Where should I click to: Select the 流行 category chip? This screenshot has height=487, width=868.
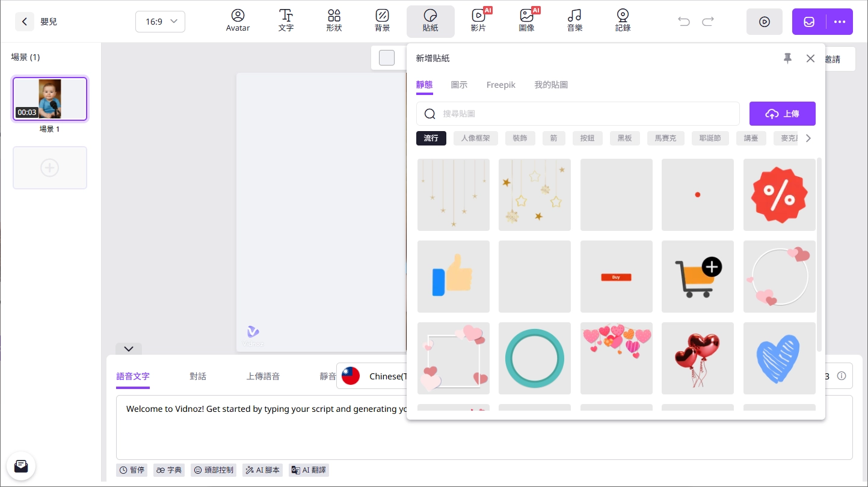click(x=431, y=138)
